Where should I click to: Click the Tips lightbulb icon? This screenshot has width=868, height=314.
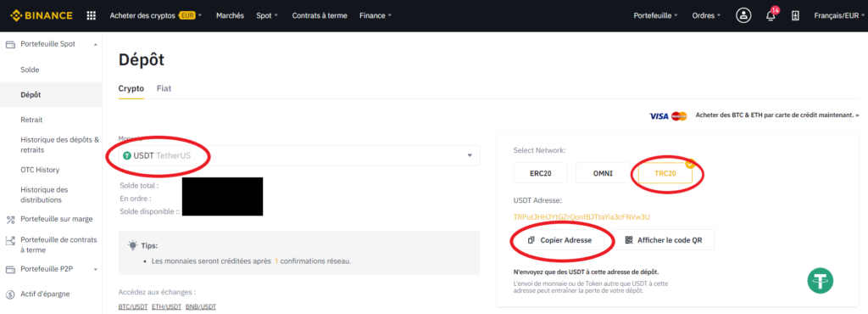click(x=132, y=244)
